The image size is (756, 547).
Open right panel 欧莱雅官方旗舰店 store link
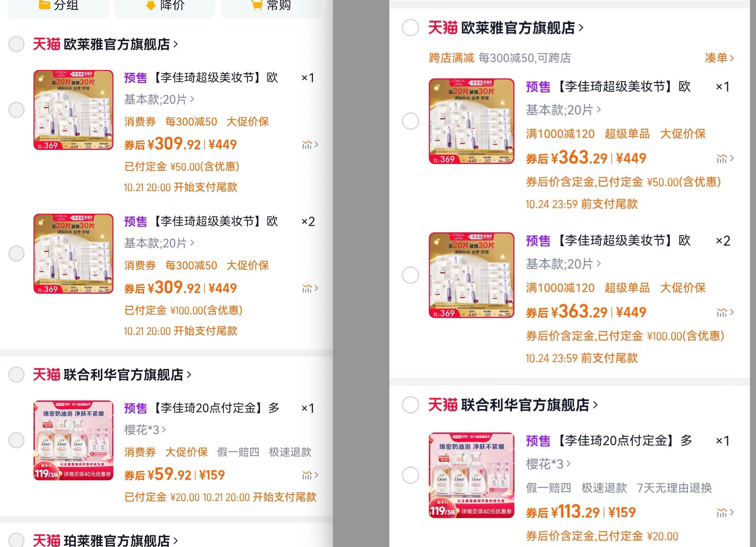pos(518,28)
